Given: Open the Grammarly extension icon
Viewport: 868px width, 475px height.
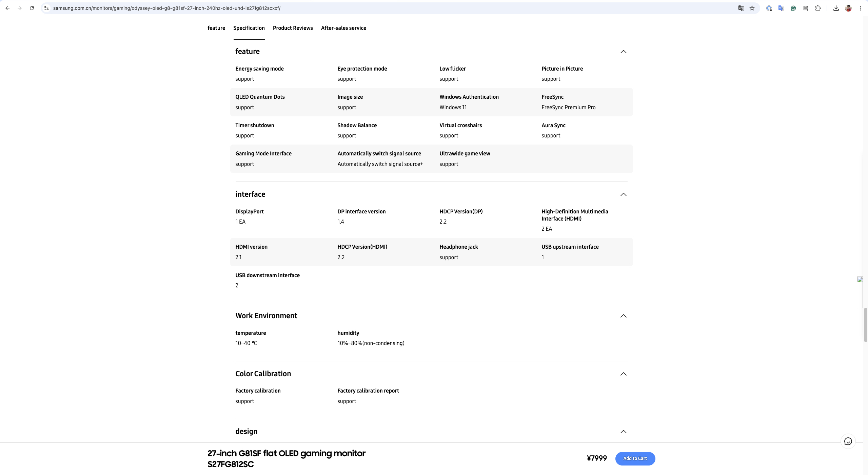Looking at the screenshot, I should pyautogui.click(x=793, y=8).
